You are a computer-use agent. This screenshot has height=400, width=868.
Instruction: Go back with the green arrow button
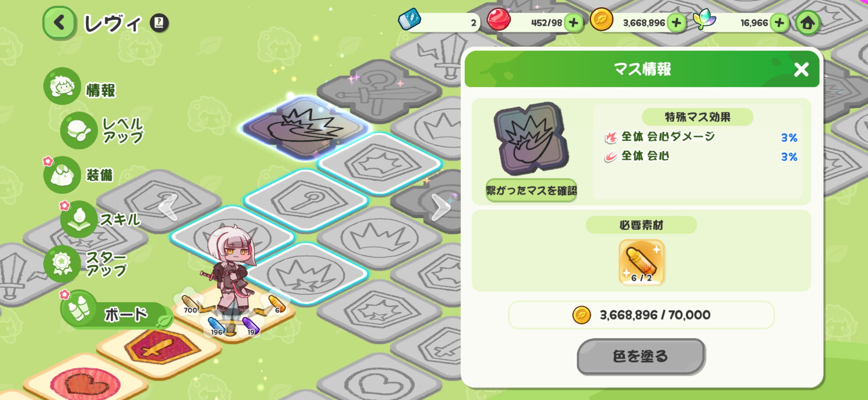point(59,23)
